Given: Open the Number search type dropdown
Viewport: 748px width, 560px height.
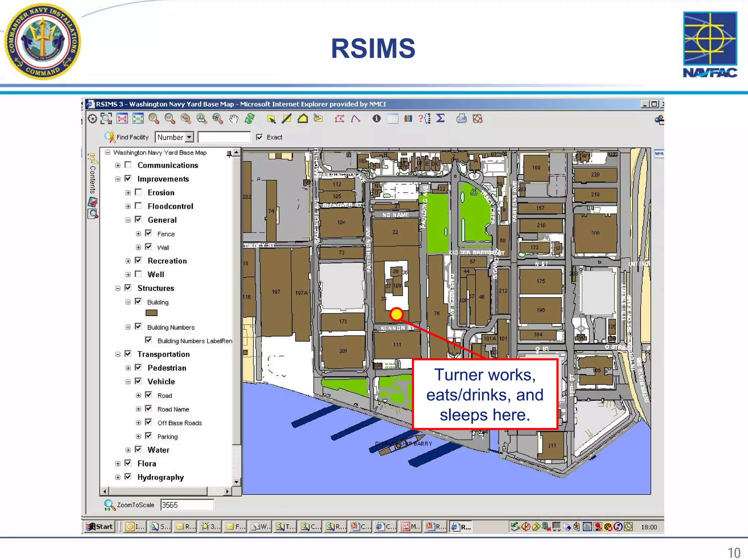Looking at the screenshot, I should (189, 137).
